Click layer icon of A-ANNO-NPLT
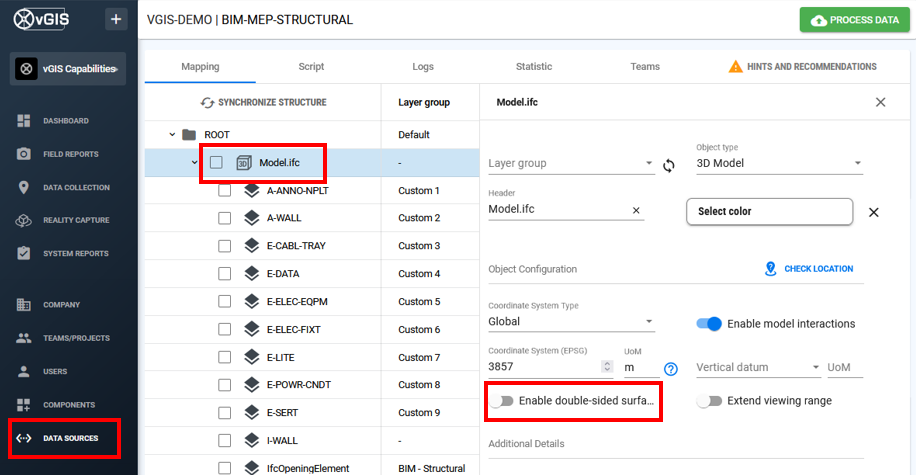 point(252,190)
